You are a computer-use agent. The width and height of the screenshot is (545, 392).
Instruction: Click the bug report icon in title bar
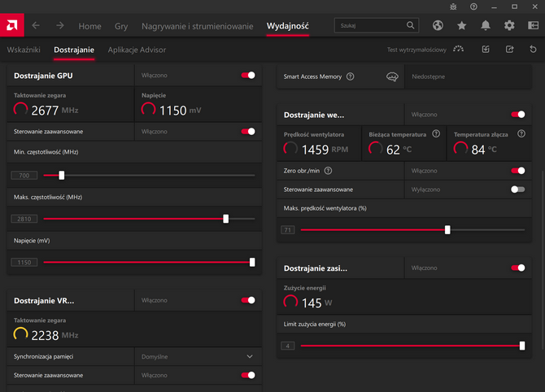pyautogui.click(x=453, y=7)
